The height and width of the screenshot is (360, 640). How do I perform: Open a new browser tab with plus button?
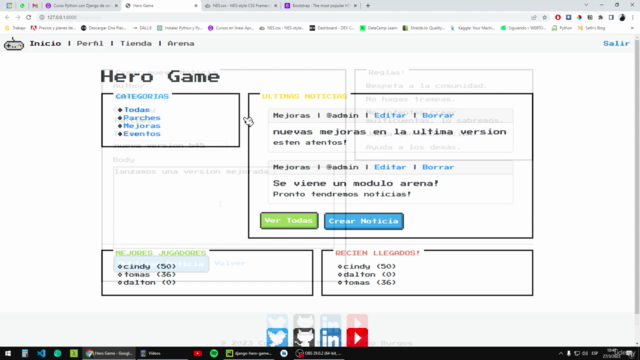click(x=368, y=6)
